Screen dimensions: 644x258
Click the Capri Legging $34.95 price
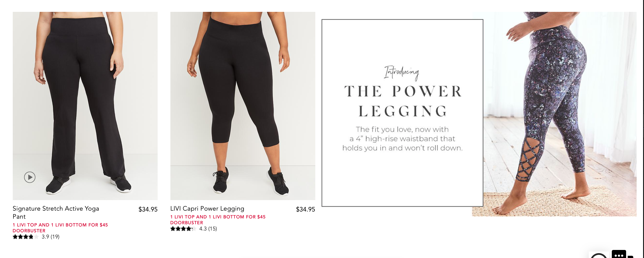pos(305,209)
